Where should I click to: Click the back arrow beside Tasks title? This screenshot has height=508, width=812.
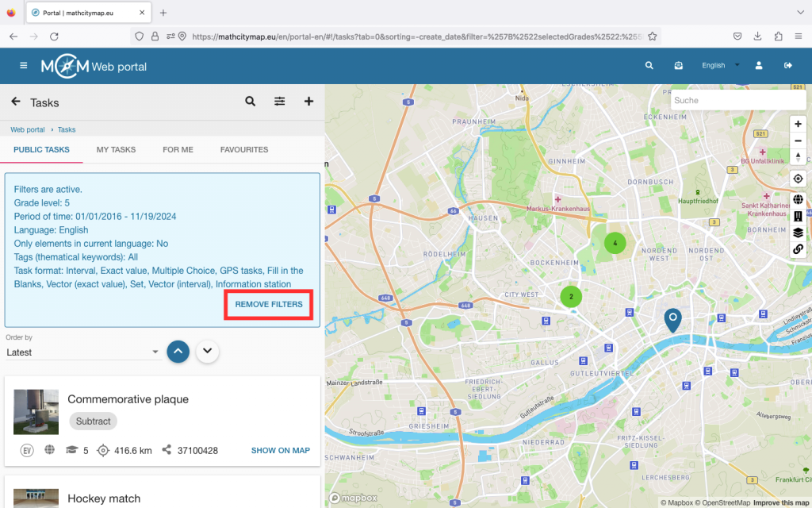(x=16, y=102)
